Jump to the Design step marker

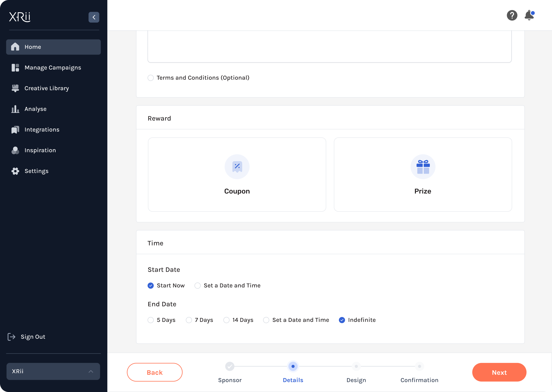(356, 366)
